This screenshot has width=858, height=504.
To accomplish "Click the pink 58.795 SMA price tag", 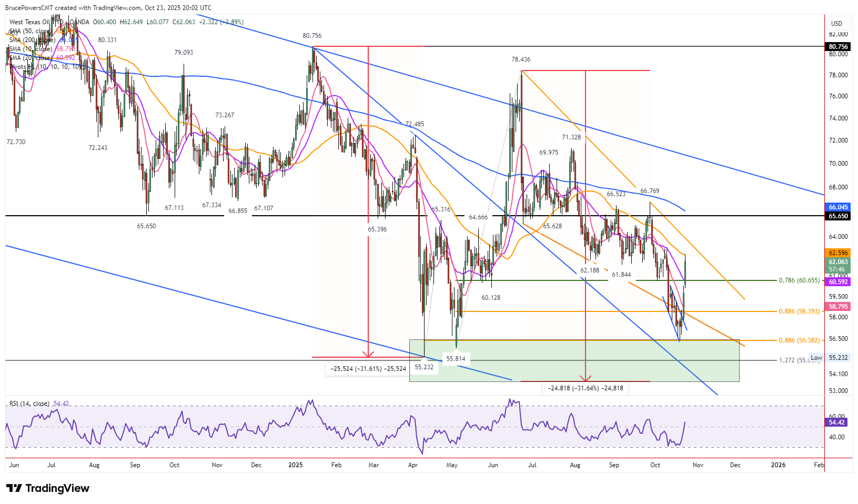I will 839,307.
